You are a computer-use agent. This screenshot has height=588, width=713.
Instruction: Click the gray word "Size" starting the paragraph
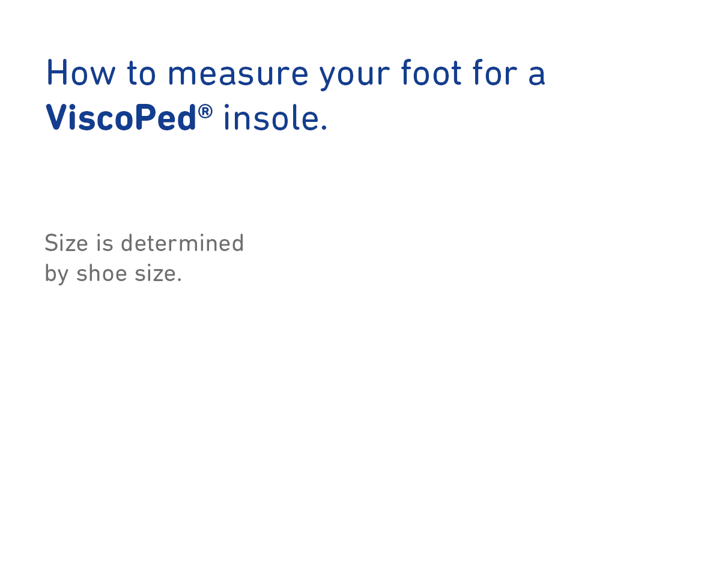(66, 243)
